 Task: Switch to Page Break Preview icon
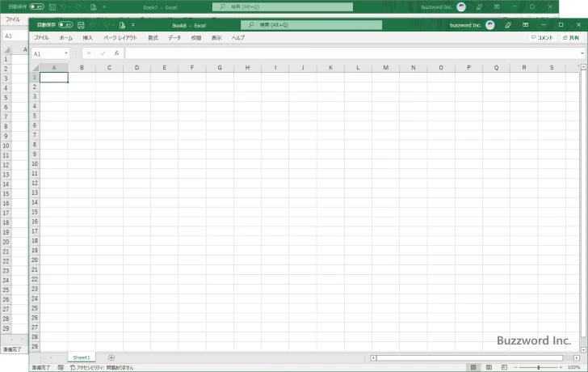click(x=504, y=367)
